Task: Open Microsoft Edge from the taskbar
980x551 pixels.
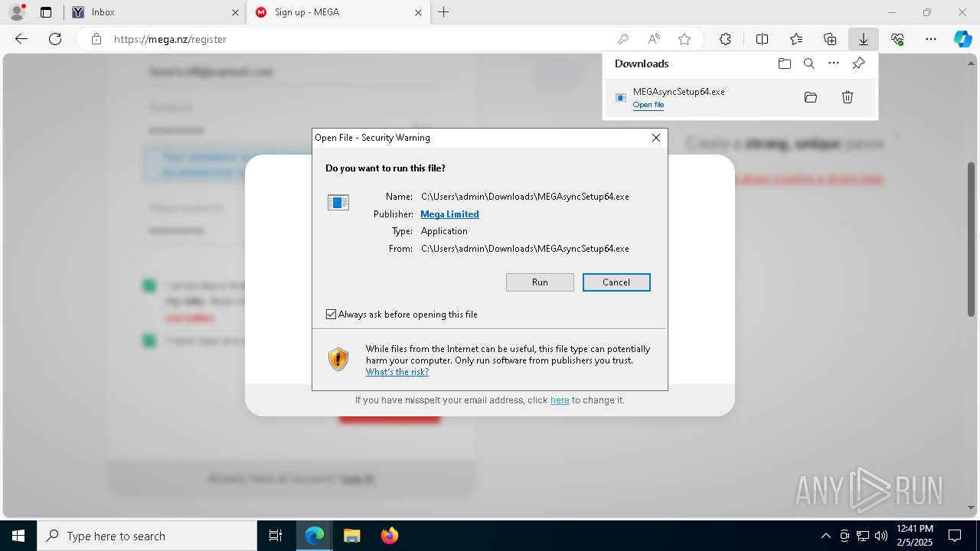Action: click(315, 536)
